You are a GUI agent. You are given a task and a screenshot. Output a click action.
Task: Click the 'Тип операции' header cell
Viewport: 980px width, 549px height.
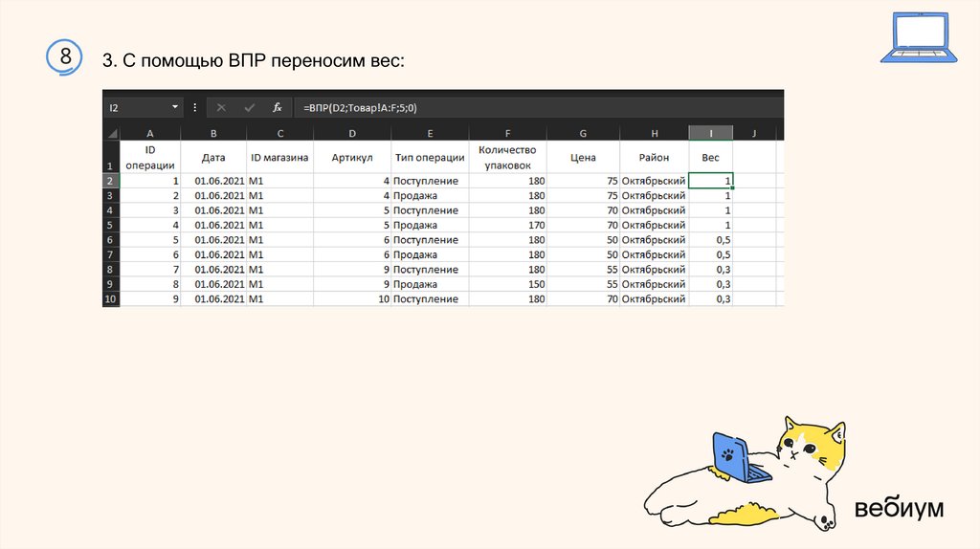pyautogui.click(x=430, y=157)
